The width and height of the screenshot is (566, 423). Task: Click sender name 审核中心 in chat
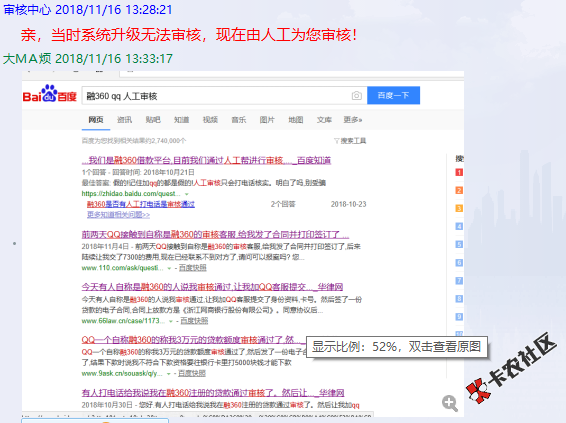pyautogui.click(x=27, y=10)
